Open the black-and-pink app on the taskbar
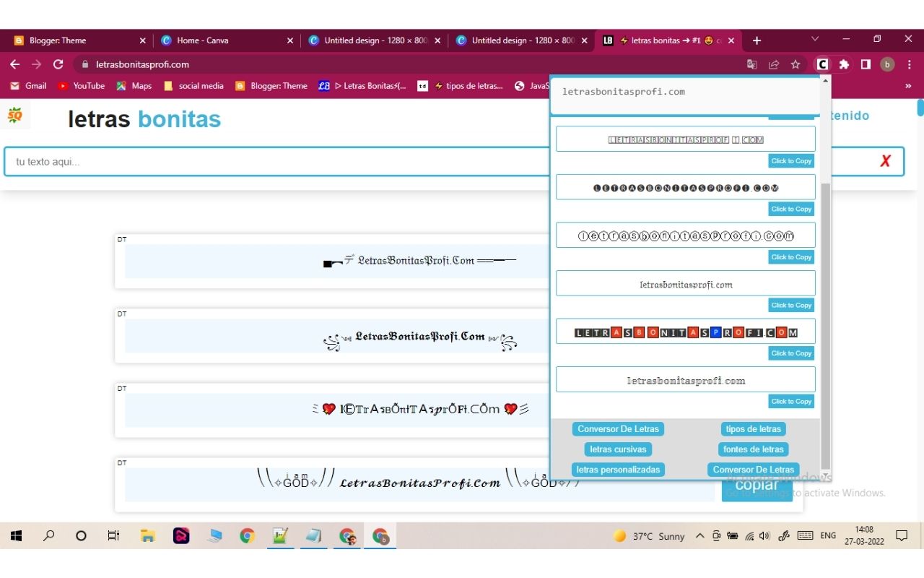The height and width of the screenshot is (578, 924). click(181, 536)
